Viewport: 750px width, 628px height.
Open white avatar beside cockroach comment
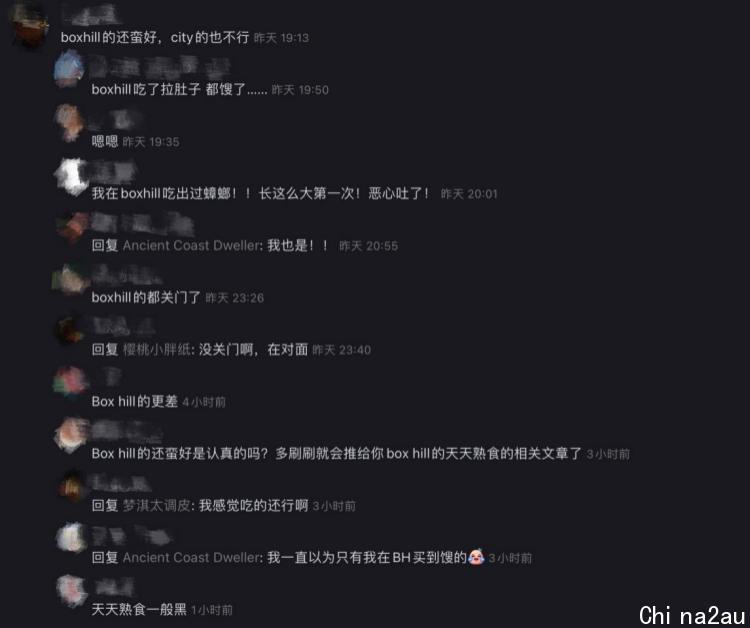tap(71, 176)
